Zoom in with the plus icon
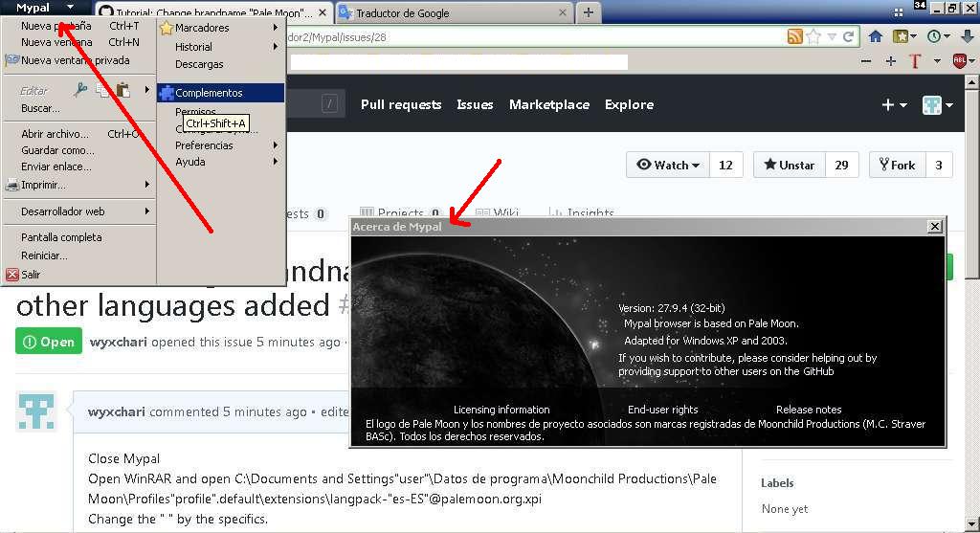Screen dimensions: 980x533 [891, 61]
